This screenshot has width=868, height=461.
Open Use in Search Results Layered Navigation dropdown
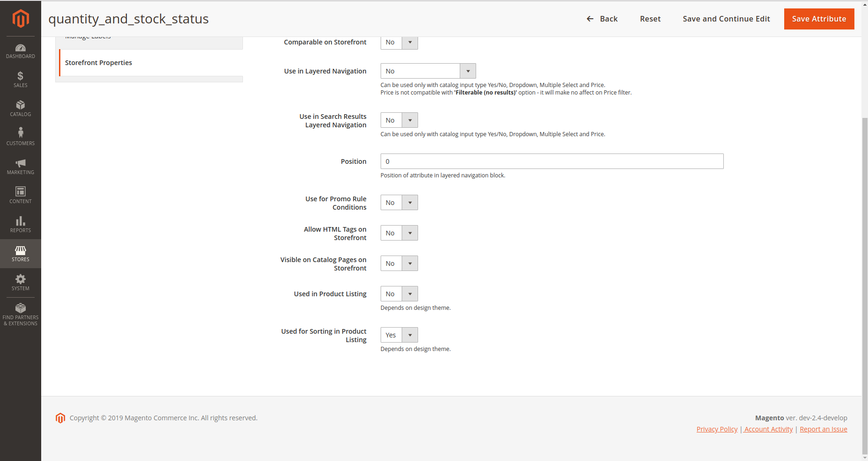coord(399,120)
